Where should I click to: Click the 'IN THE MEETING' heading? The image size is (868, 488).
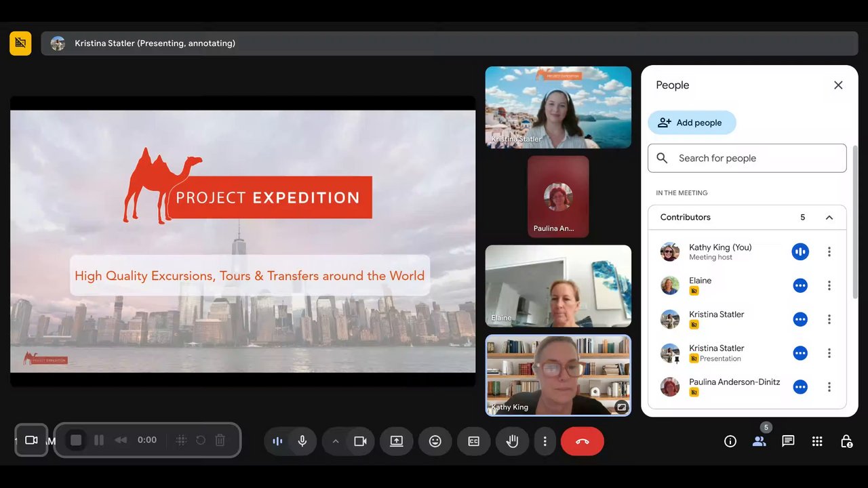(682, 193)
